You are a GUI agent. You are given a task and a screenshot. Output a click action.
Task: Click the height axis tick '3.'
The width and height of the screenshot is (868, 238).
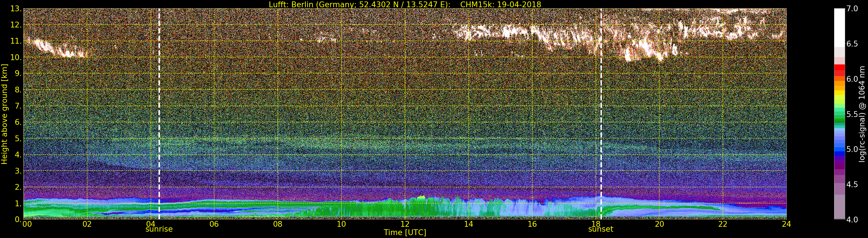tap(18, 171)
